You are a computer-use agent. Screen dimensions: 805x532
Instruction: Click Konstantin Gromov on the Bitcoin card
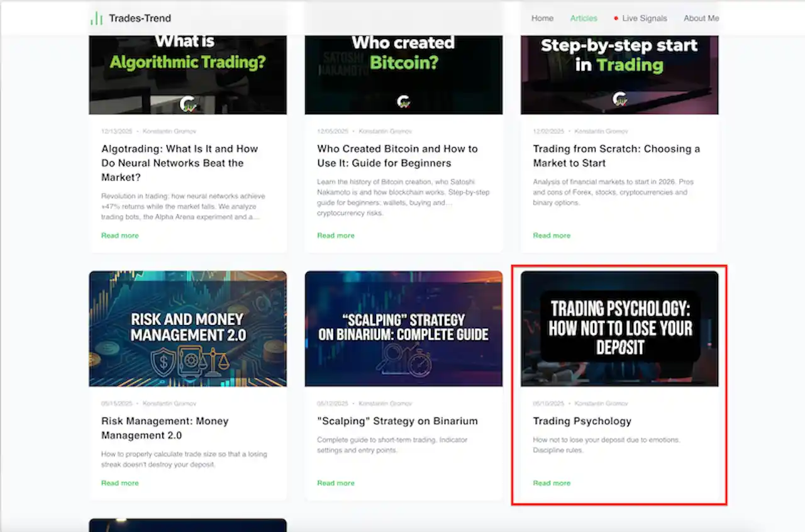385,131
